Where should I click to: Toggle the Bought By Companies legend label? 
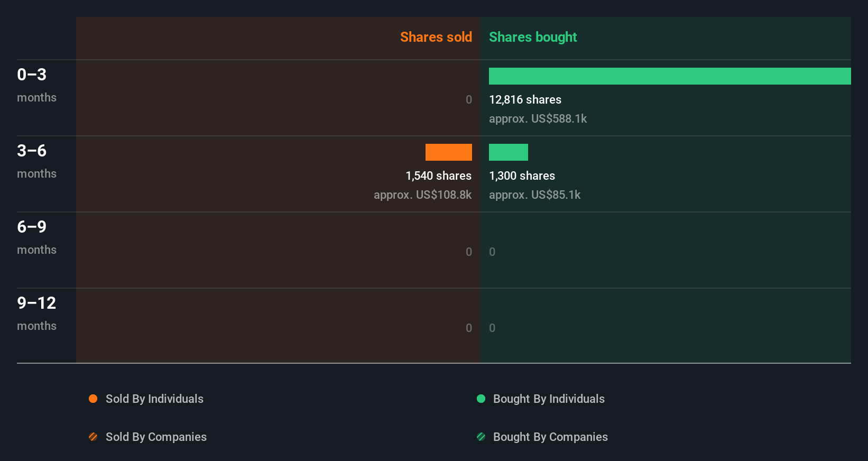pyautogui.click(x=550, y=437)
